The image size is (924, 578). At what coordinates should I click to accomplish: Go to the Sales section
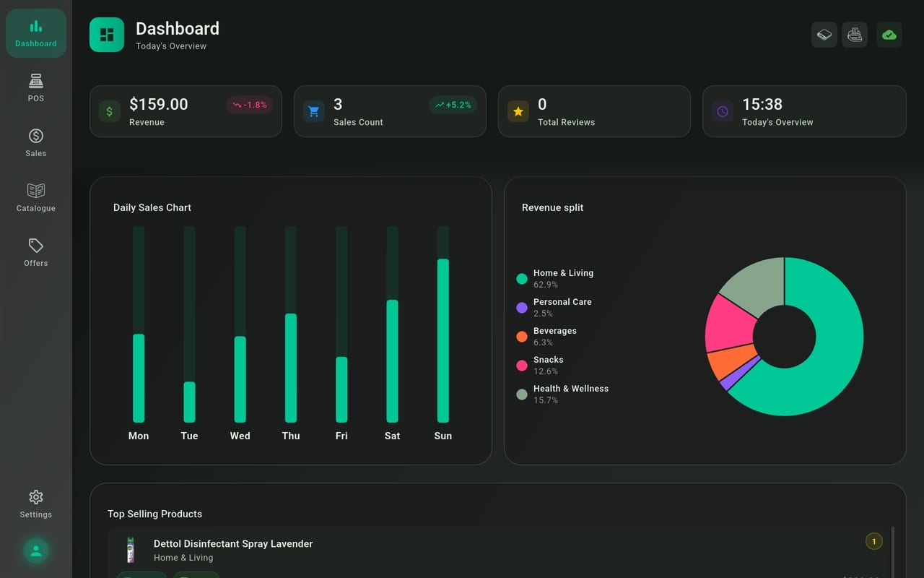(36, 143)
